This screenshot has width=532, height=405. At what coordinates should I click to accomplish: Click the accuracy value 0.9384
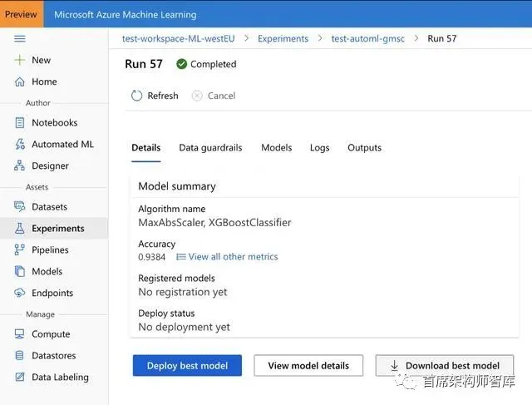[151, 257]
